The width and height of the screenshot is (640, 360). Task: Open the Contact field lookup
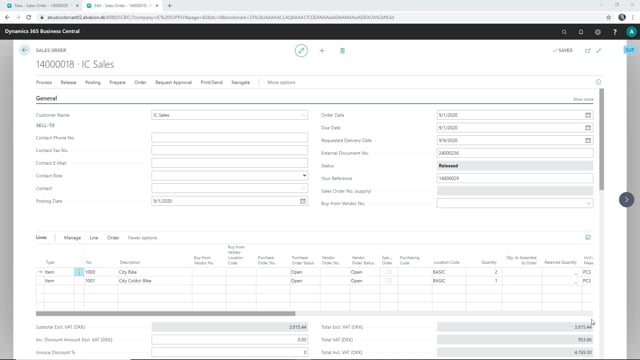pos(303,188)
